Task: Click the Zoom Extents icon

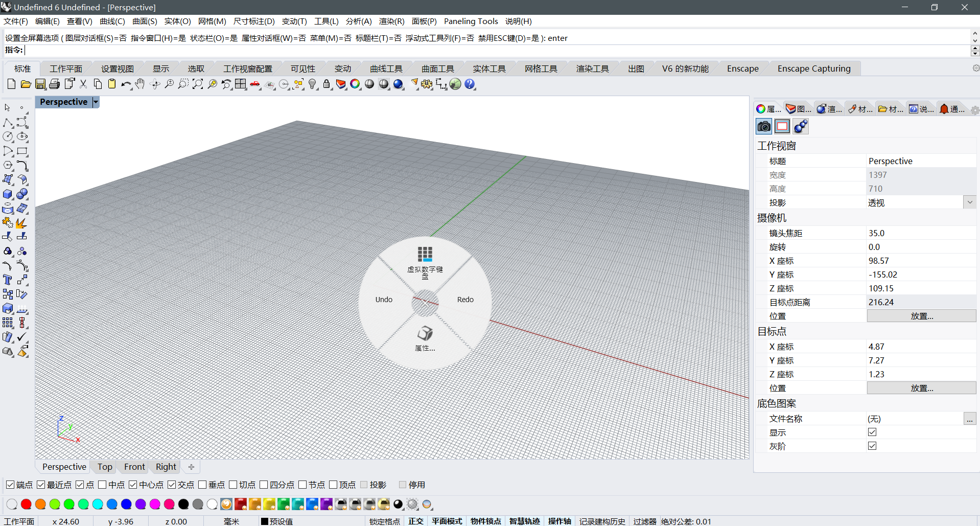Action: coord(198,84)
